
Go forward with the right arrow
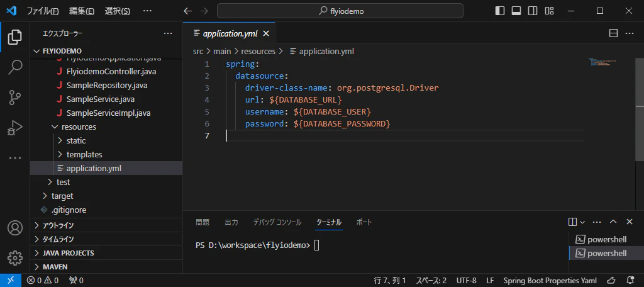204,11
